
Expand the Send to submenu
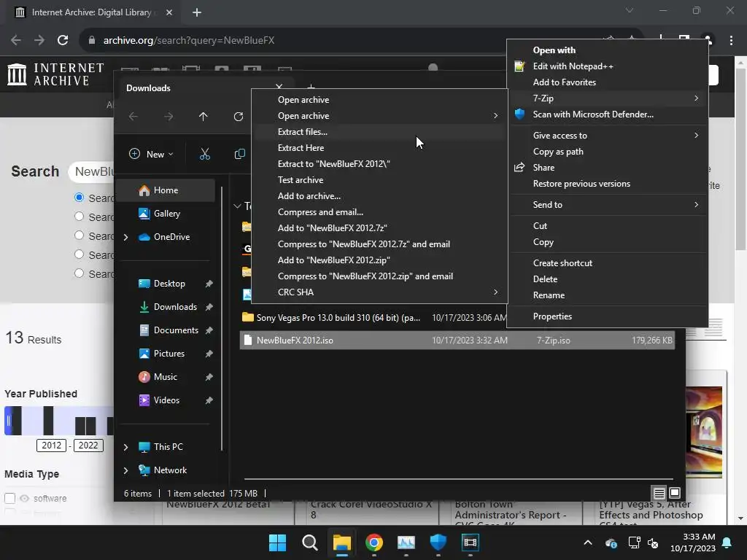[x=608, y=205]
